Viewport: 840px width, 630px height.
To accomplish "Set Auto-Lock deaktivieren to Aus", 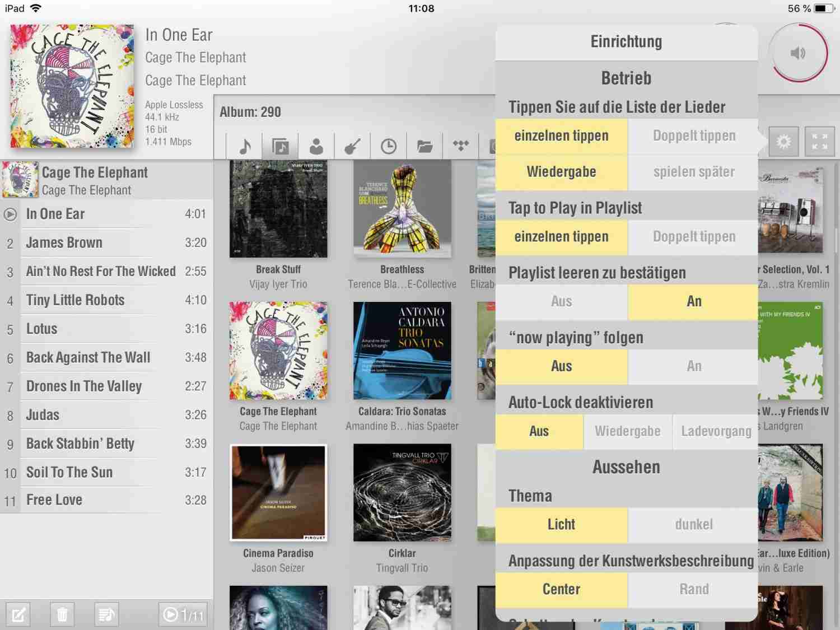I will point(539,431).
